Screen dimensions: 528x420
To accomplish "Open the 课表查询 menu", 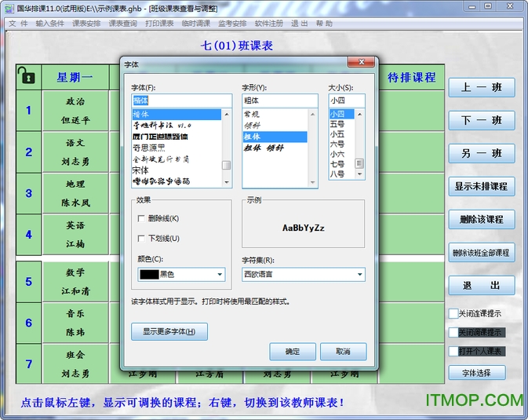I will tap(122, 24).
